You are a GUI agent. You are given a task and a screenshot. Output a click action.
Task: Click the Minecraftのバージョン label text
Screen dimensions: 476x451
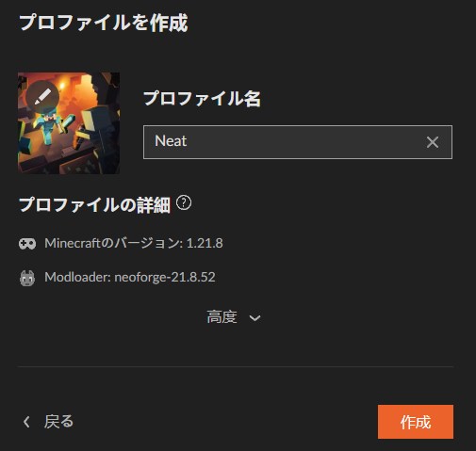click(x=113, y=243)
